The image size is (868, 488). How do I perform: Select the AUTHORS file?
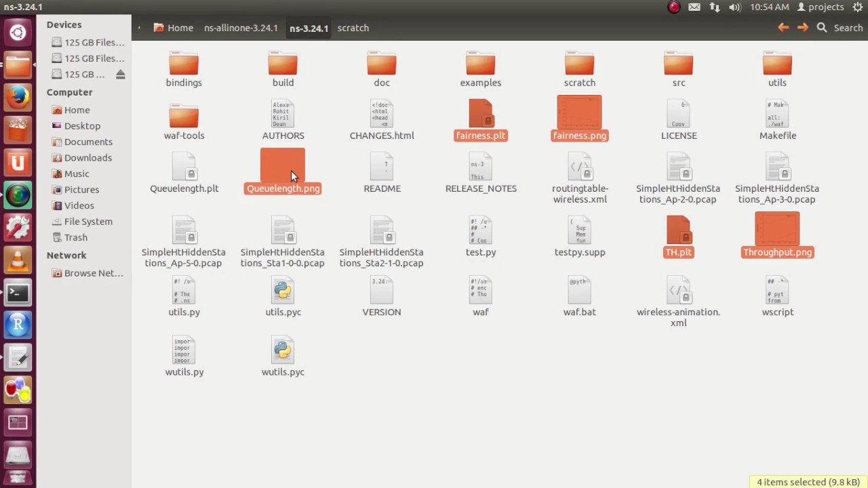[283, 121]
